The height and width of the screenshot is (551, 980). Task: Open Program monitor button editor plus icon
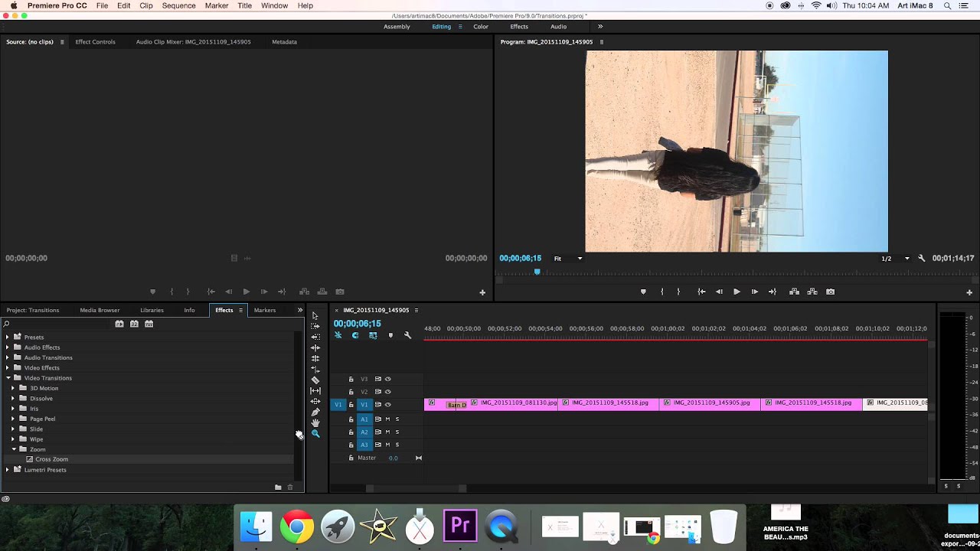(x=969, y=292)
